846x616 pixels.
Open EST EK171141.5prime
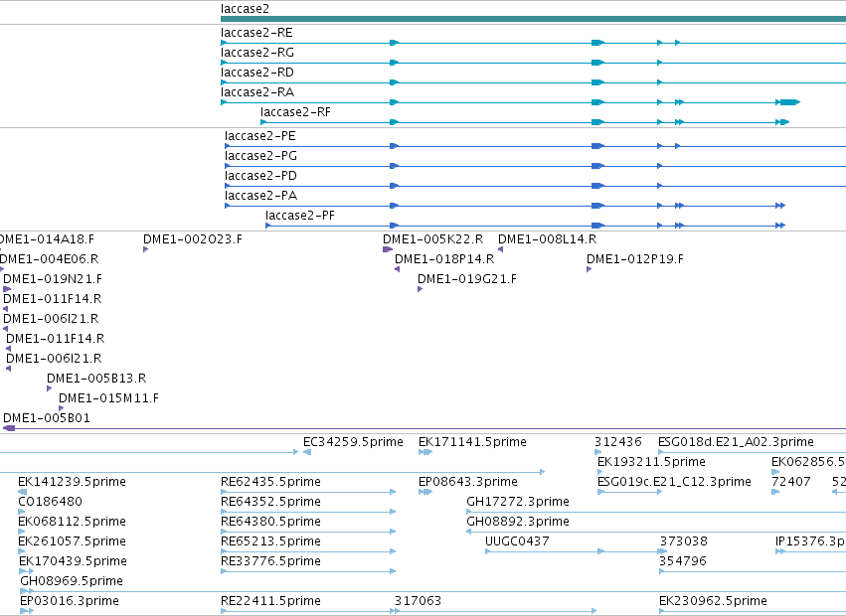point(472,442)
